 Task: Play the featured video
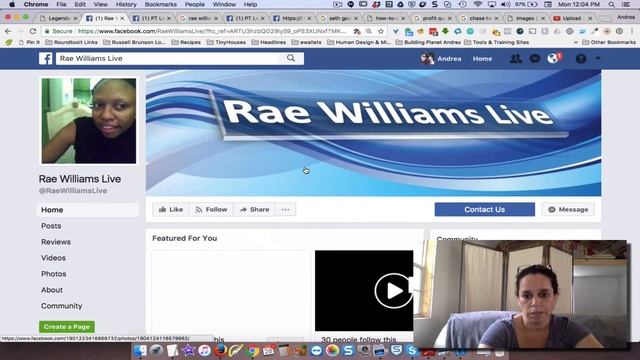pos(393,291)
